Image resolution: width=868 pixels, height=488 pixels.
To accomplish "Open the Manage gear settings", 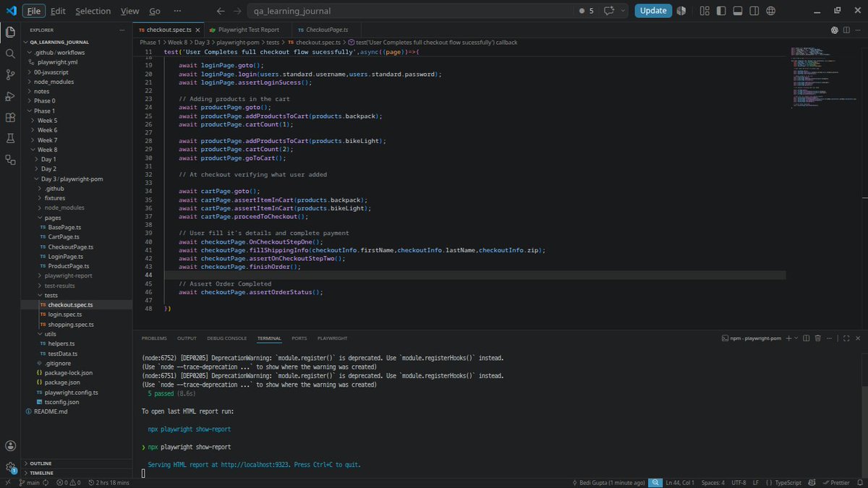I will pos(10,468).
